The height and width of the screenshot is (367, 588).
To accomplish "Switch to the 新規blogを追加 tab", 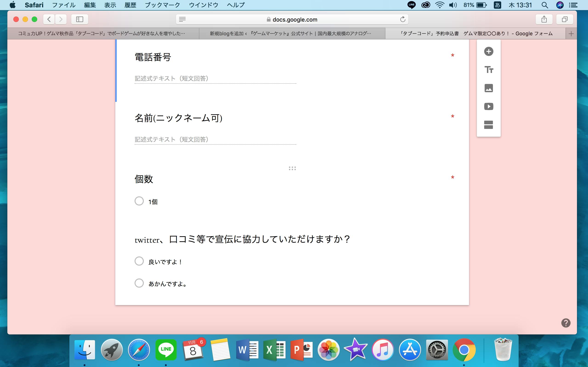I will tap(290, 33).
